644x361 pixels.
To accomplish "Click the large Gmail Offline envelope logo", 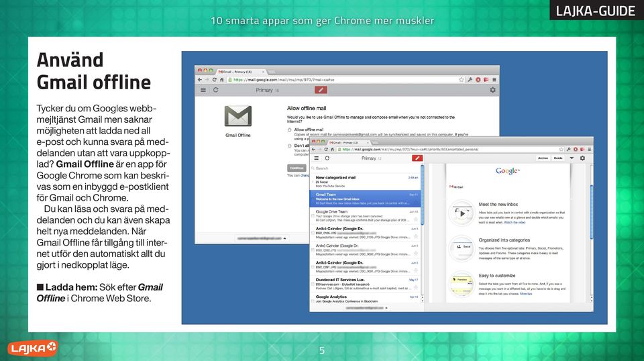I will (237, 116).
